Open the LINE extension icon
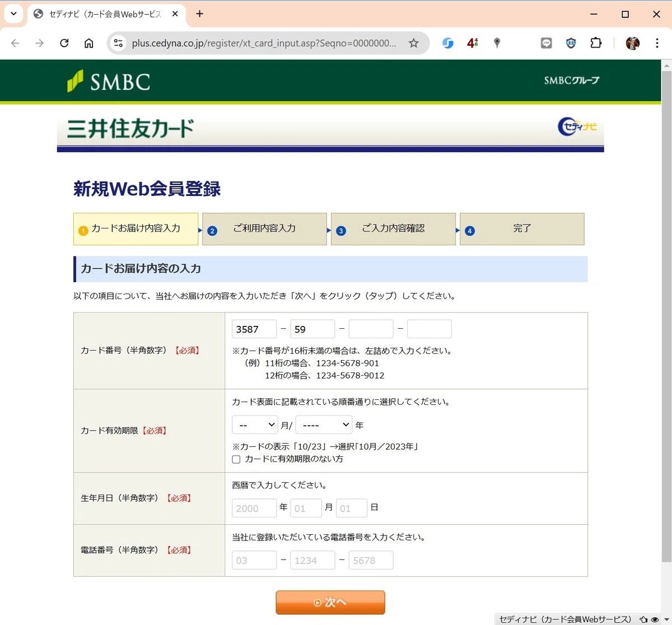This screenshot has width=672, height=625. tap(546, 43)
